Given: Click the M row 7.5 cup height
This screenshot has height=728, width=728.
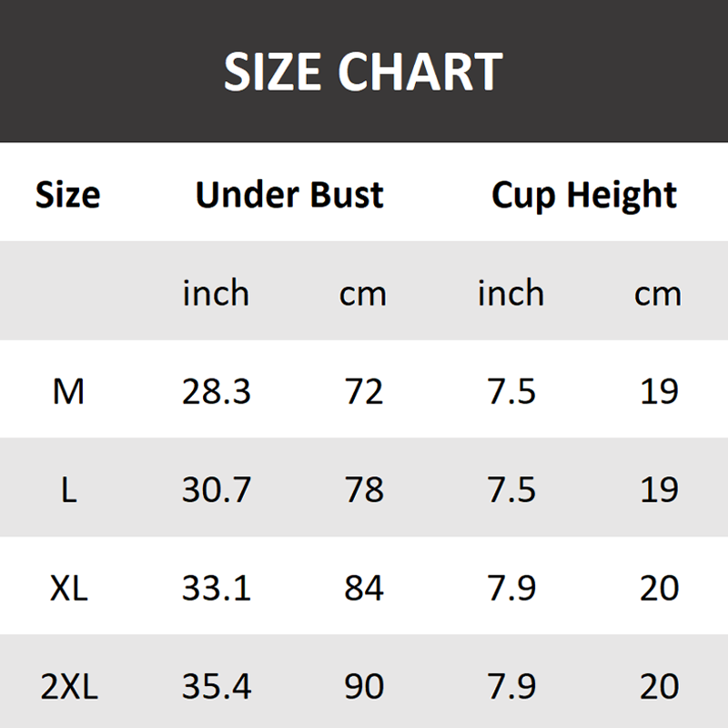Looking at the screenshot, I should pyautogui.click(x=511, y=391).
